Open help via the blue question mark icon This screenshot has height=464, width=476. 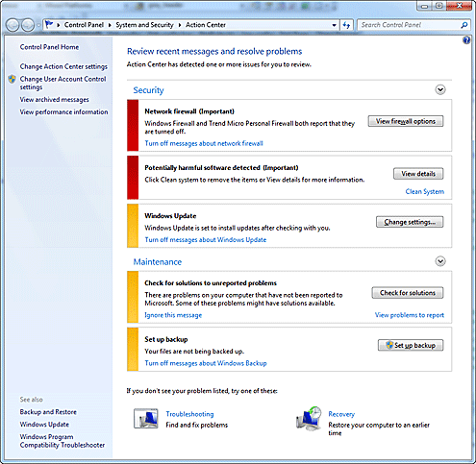point(466,40)
